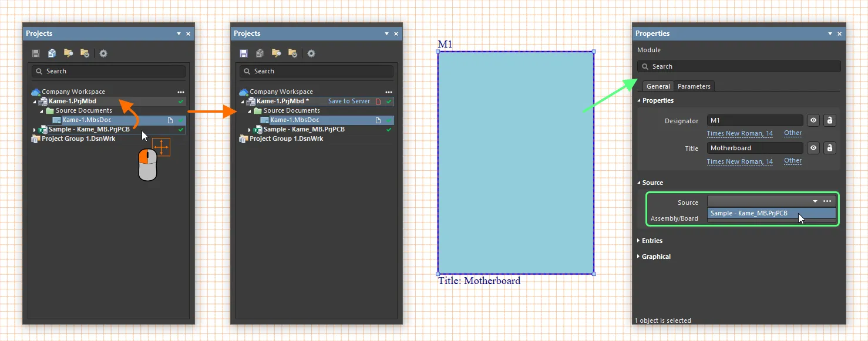Switch to the Parameters tab
The image size is (868, 341).
click(694, 86)
